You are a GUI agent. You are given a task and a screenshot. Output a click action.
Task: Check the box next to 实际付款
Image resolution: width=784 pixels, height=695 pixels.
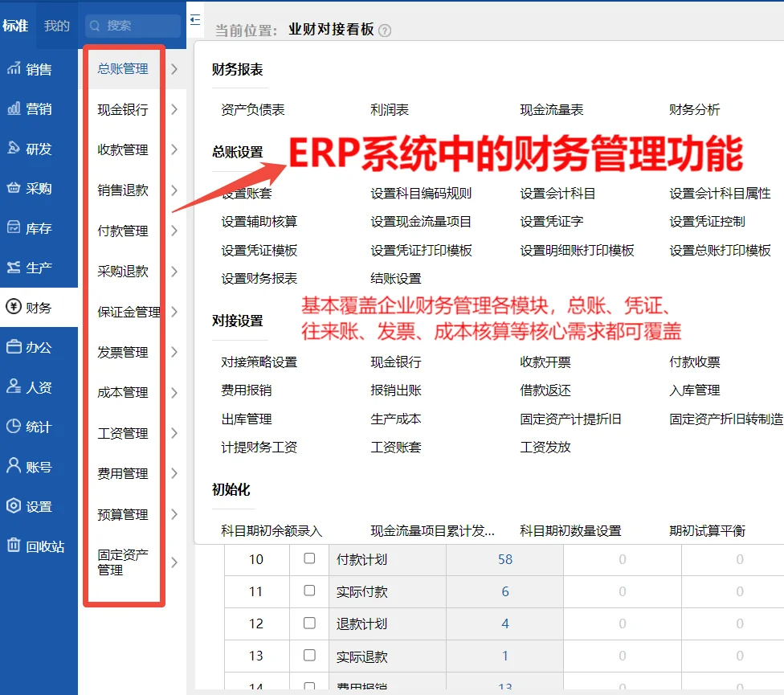point(309,592)
